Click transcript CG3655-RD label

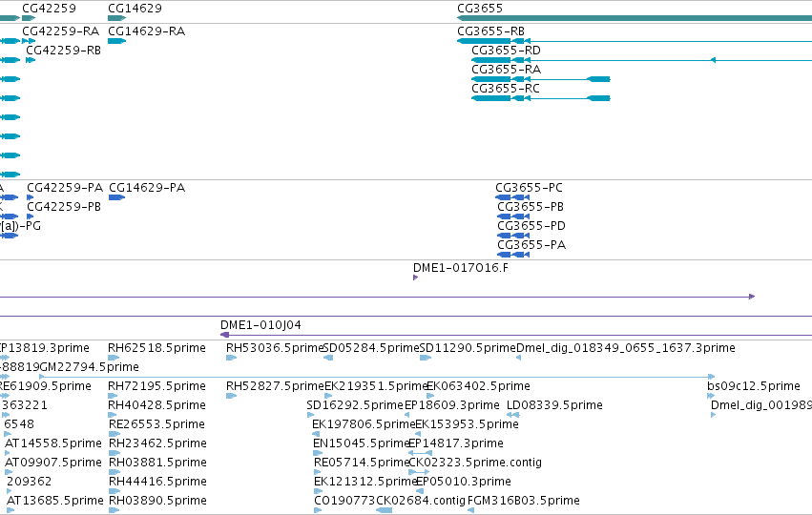506,51
